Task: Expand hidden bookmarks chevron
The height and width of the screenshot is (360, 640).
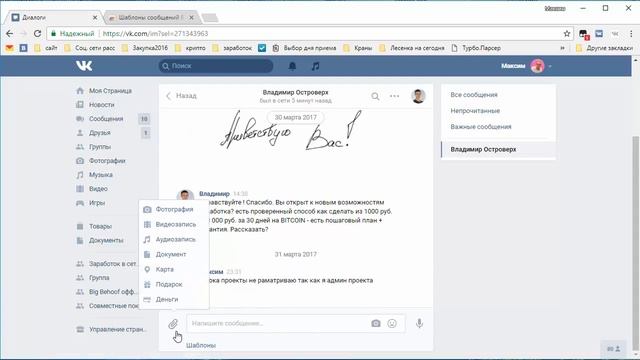Action: click(562, 48)
